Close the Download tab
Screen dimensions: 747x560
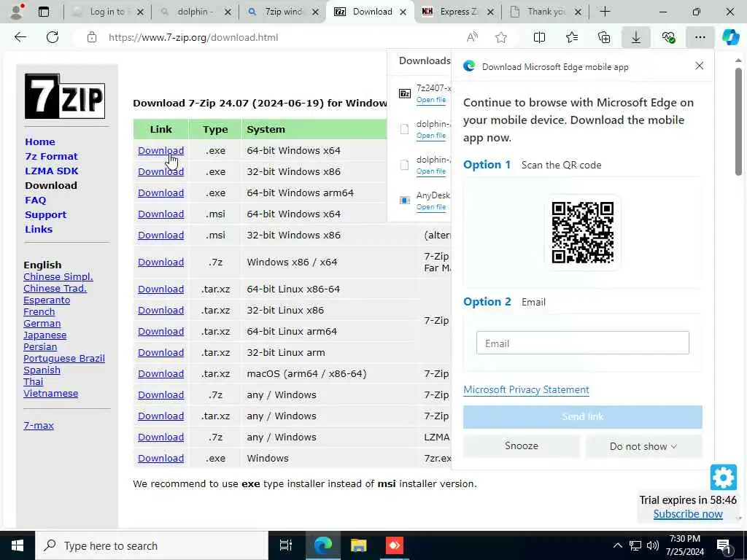(403, 12)
